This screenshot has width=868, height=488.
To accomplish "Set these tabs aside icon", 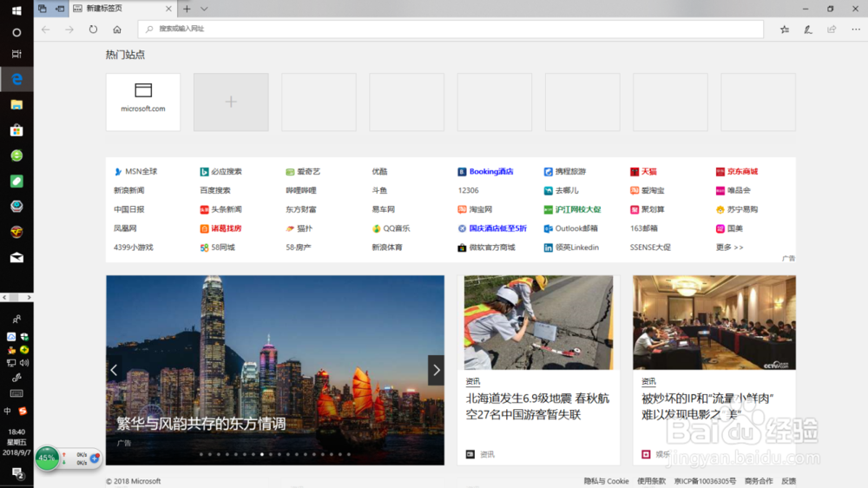I will pos(60,9).
